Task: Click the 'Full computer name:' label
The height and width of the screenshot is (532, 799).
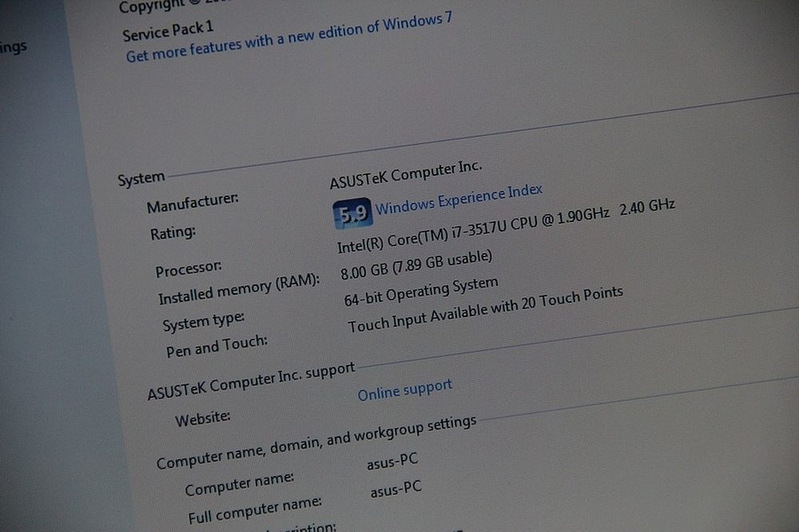Action: pos(255,510)
